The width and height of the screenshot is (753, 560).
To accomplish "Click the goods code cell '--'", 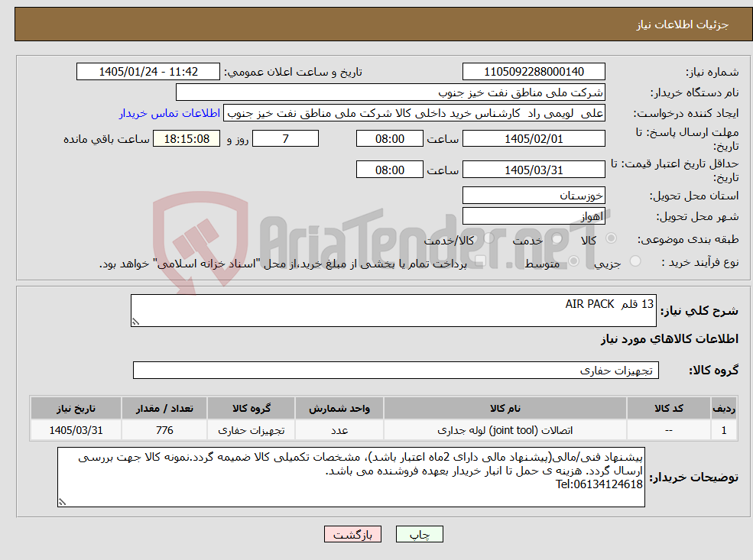I will coord(668,430).
